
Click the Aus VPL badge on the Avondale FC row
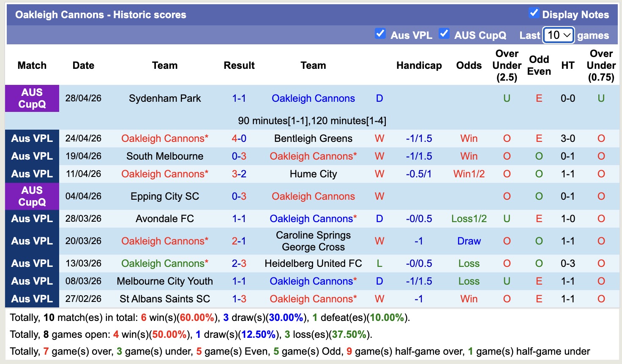[32, 218]
